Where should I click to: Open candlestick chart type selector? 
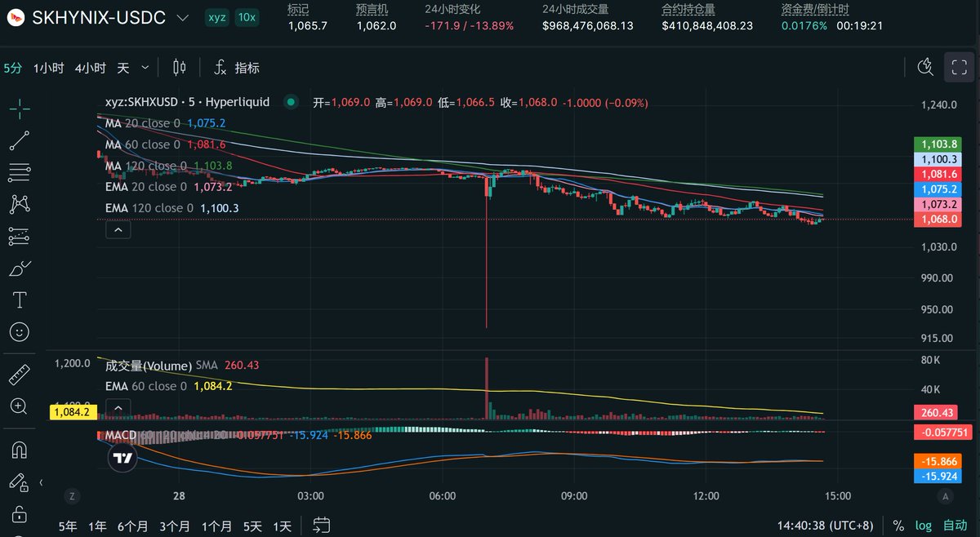(x=180, y=68)
